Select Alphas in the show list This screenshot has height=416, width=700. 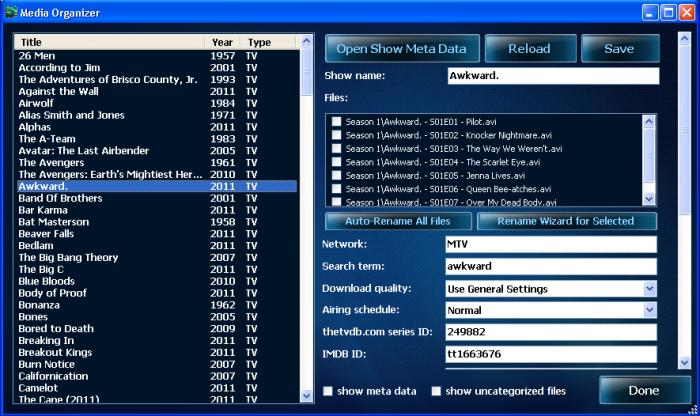click(157, 127)
